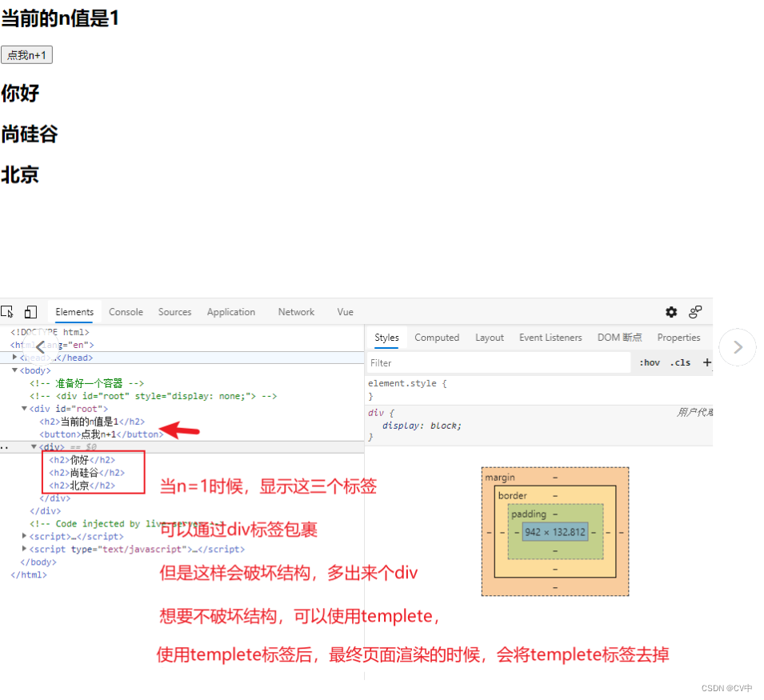Viewport: 764px width, 700px height.
Task: Click the Customize DevTools icon beside settings
Action: (695, 312)
